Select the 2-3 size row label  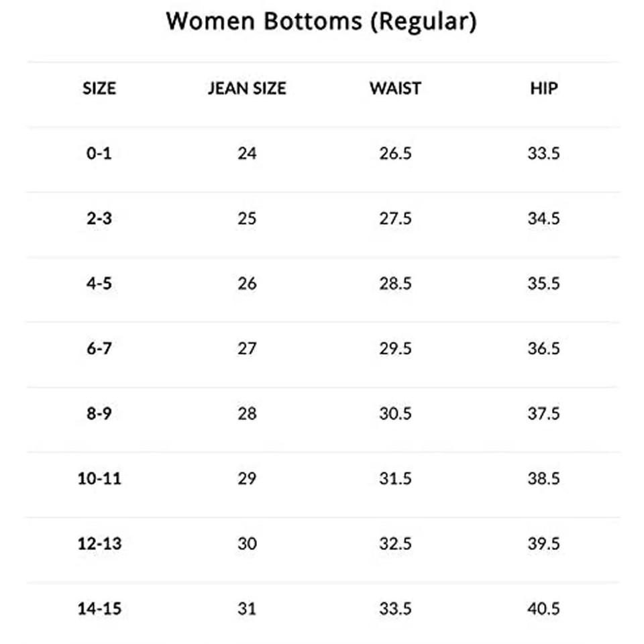point(99,218)
